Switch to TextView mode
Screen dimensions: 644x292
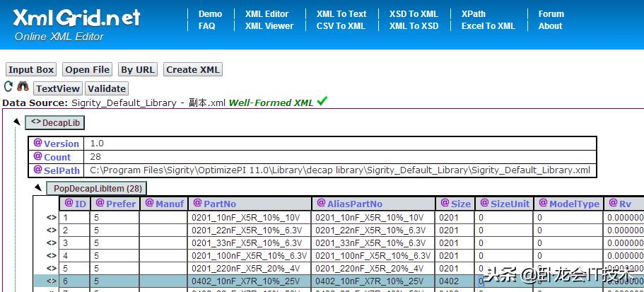(58, 88)
